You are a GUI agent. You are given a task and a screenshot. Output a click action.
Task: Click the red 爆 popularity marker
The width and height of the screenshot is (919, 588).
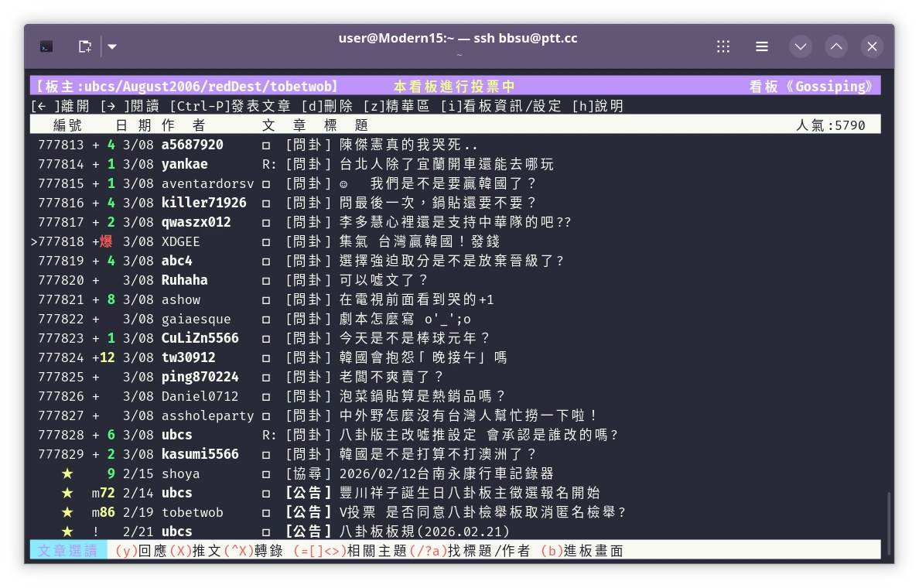click(106, 241)
